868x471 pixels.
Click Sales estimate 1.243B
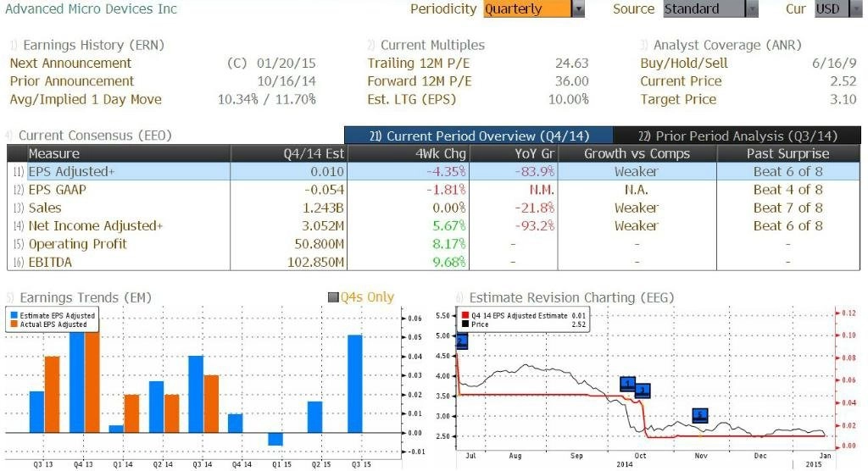pyautogui.click(x=323, y=208)
